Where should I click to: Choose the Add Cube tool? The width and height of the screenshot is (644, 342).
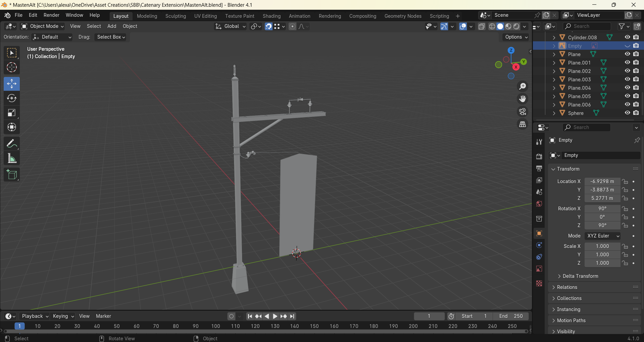12,175
